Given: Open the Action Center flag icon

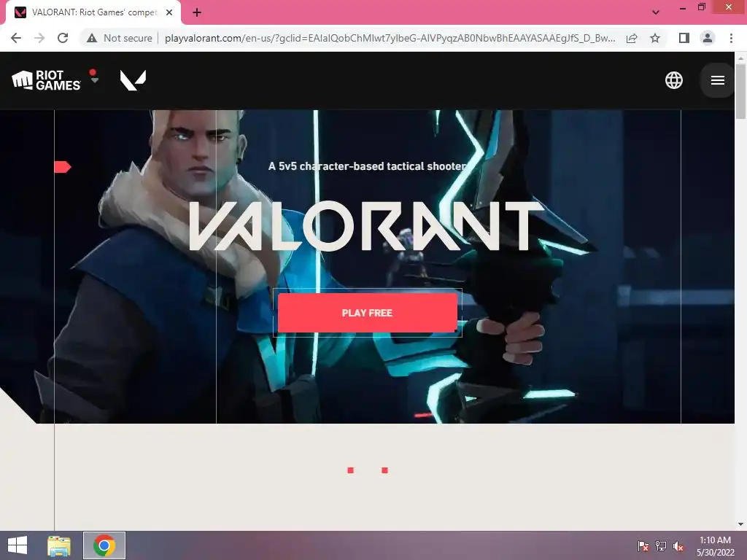Looking at the screenshot, I should [x=643, y=546].
